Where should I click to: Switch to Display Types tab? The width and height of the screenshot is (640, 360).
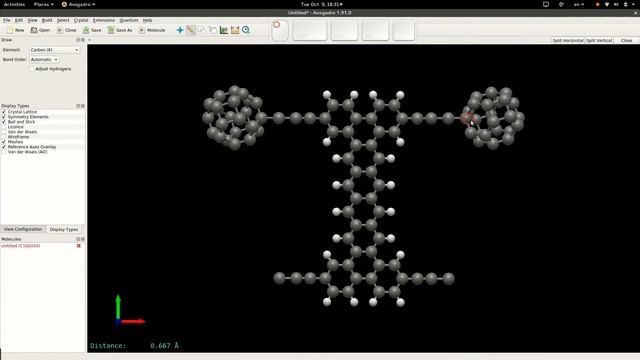point(64,229)
